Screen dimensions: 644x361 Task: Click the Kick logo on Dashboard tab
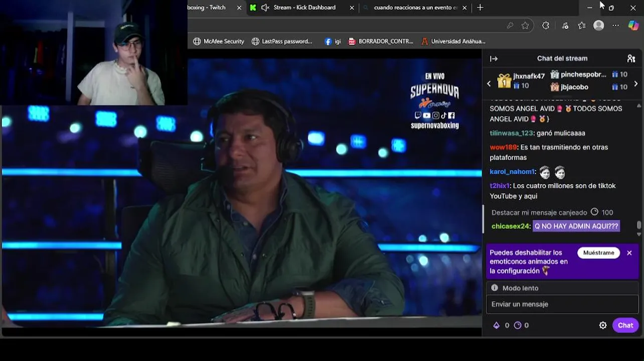253,8
